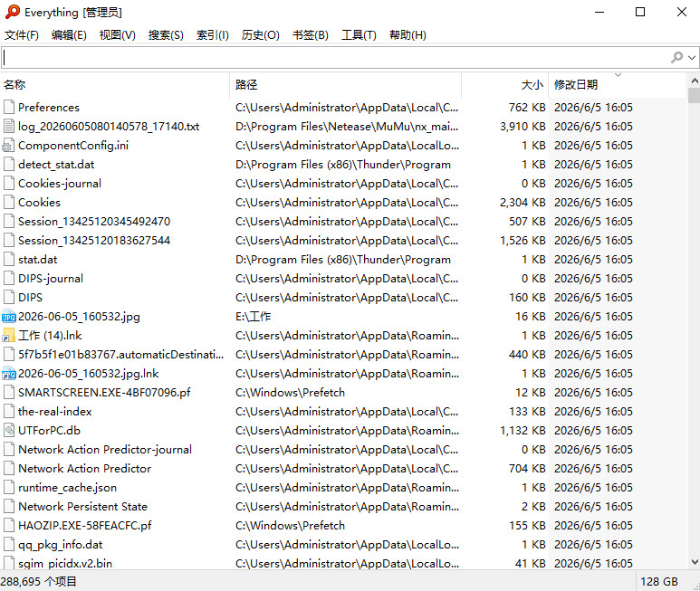The width and height of the screenshot is (700, 591).
Task: Select the DIPS file name
Action: (31, 298)
